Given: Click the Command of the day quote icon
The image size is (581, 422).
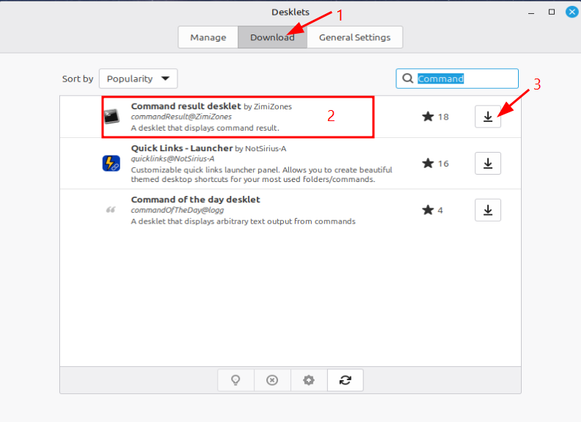Looking at the screenshot, I should click(110, 210).
